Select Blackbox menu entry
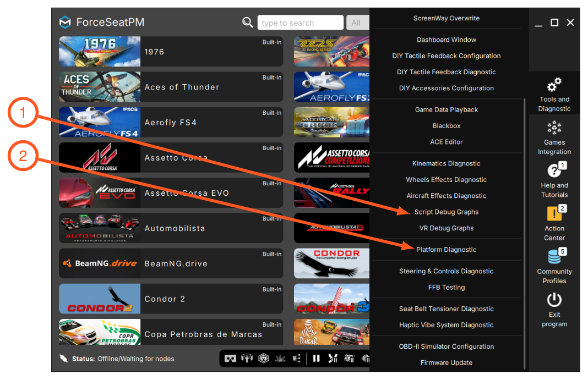The height and width of the screenshot is (380, 588). click(447, 126)
